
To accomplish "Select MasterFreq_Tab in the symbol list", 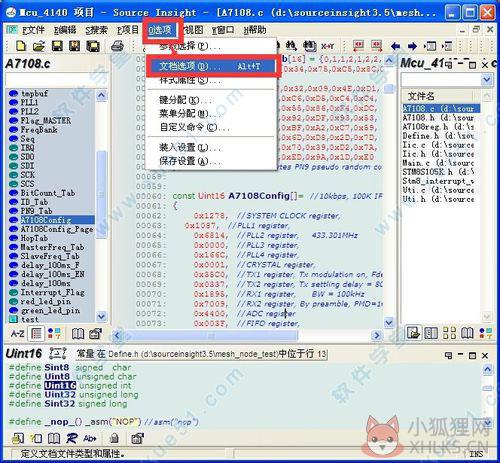I will pos(52,247).
